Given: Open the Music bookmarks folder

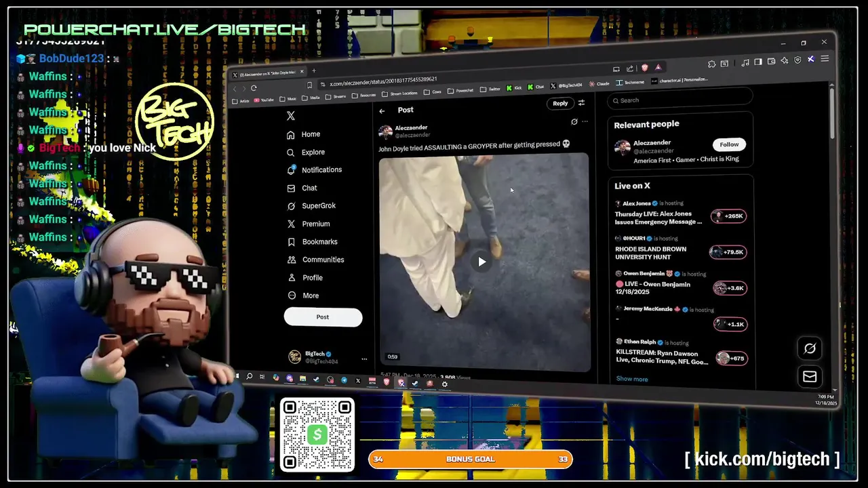Looking at the screenshot, I should (x=288, y=99).
